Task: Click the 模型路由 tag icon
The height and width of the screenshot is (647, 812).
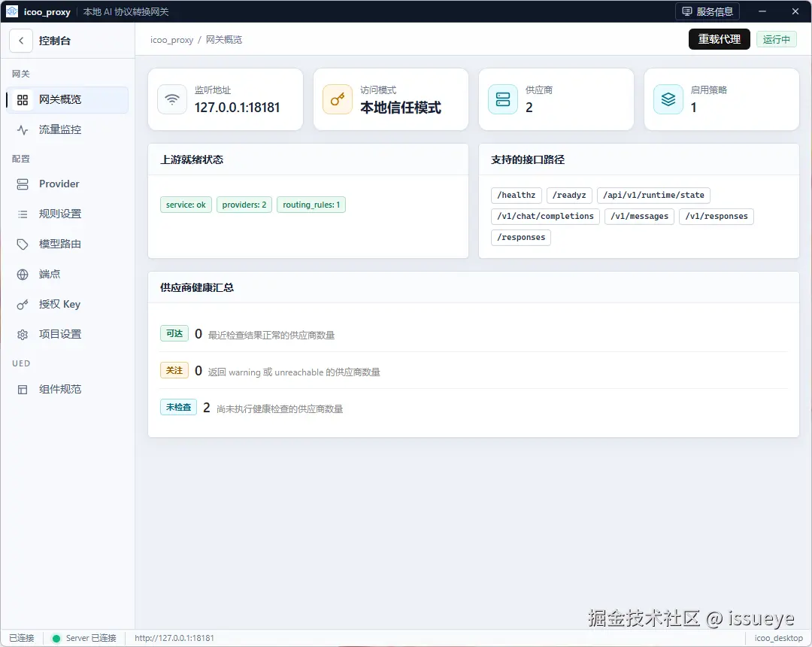Action: coord(23,244)
